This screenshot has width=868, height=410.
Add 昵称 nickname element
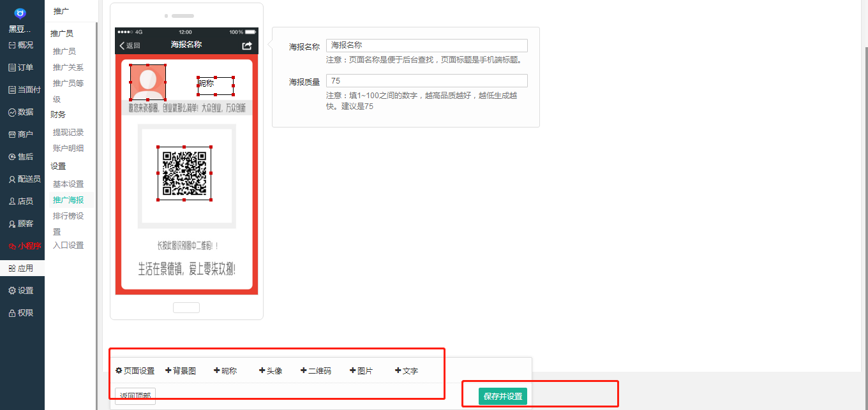click(225, 370)
